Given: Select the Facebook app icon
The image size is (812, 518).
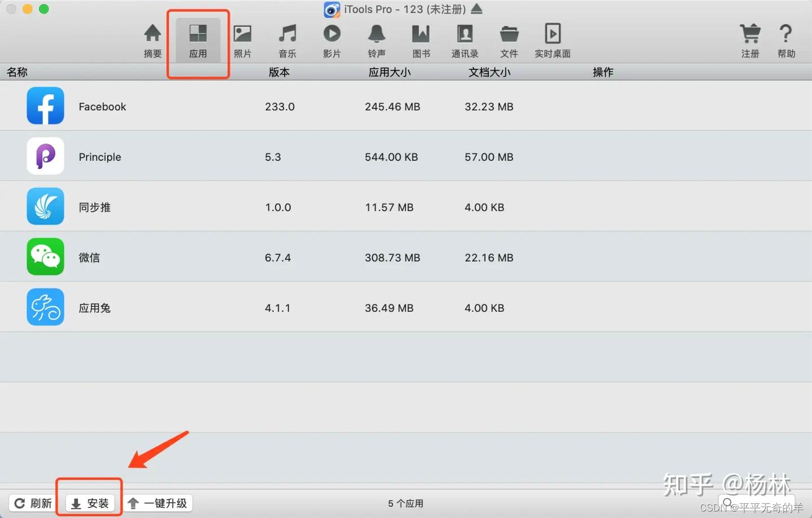Looking at the screenshot, I should click(x=46, y=106).
